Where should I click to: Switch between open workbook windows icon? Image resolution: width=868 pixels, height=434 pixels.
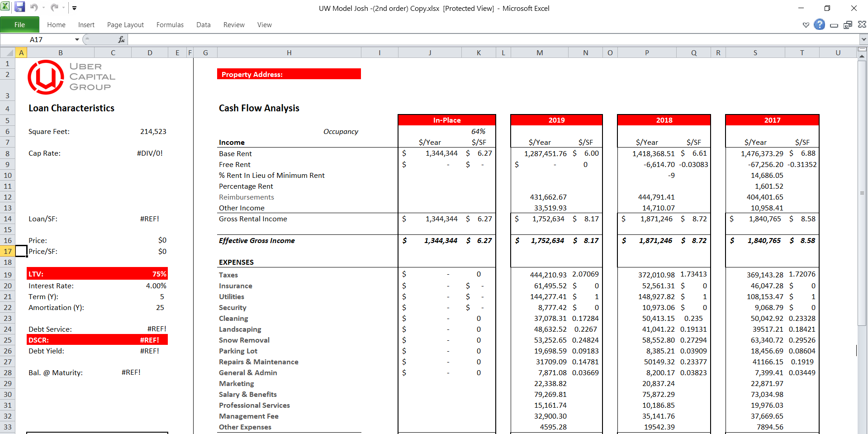coord(848,25)
